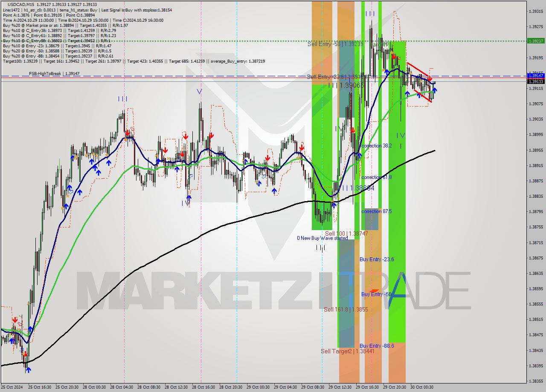Click the blue 1.39147 price tag on axis
This screenshot has width=546, height=392.
[535, 75]
